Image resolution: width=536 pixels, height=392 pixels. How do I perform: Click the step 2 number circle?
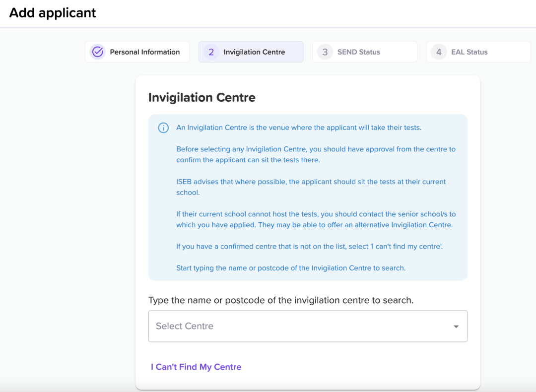coord(211,52)
